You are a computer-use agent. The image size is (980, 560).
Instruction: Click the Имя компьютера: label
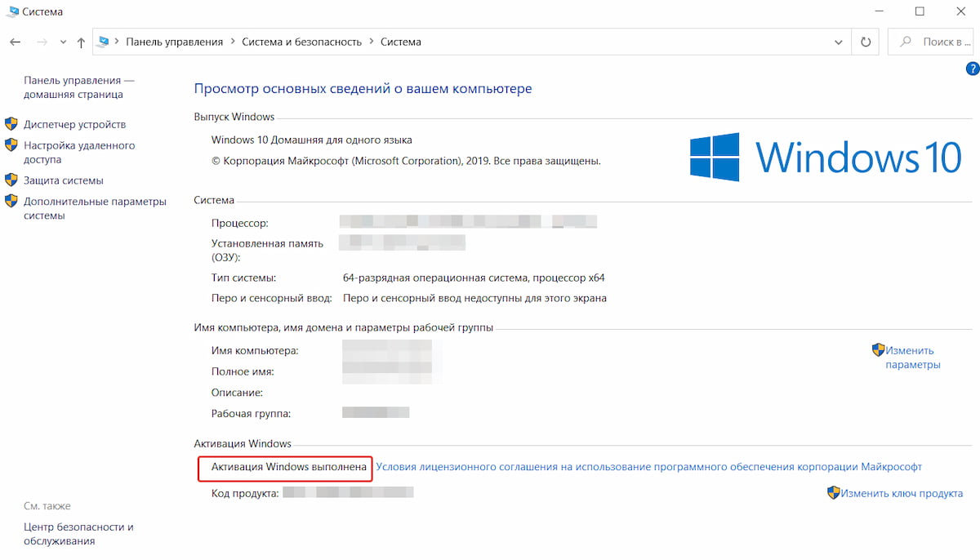click(x=255, y=350)
